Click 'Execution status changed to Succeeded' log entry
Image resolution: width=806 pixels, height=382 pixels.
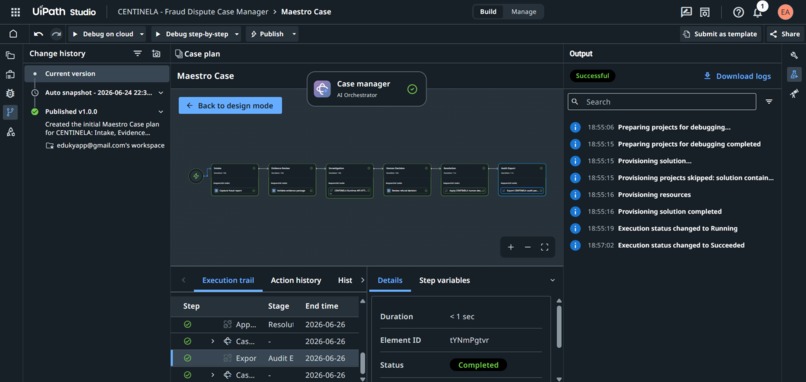point(681,245)
